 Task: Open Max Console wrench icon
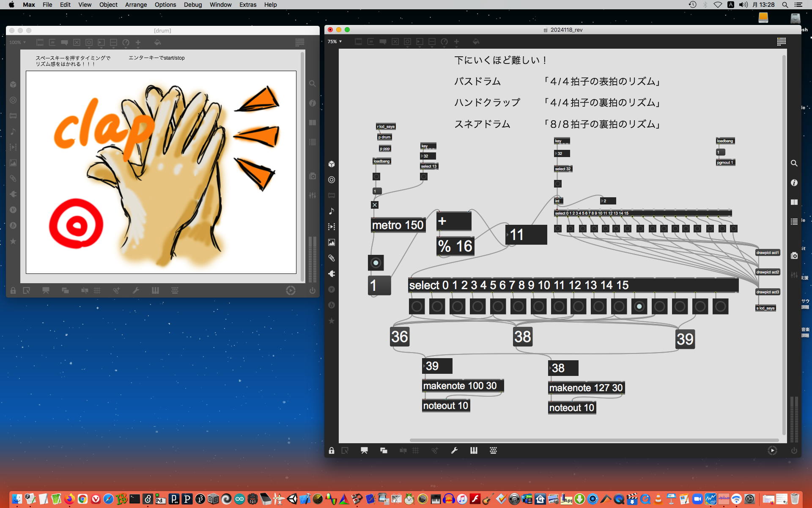(454, 450)
